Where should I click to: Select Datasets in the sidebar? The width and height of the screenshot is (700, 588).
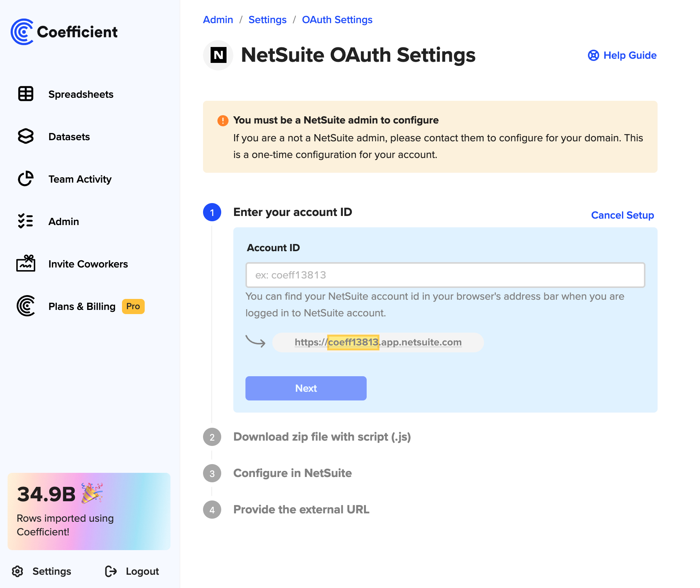[69, 137]
